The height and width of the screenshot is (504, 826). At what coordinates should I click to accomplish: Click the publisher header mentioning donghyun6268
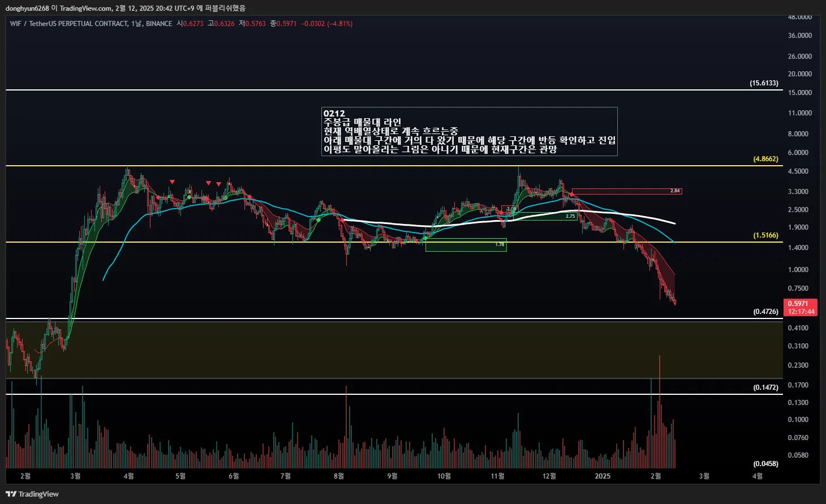[126, 8]
